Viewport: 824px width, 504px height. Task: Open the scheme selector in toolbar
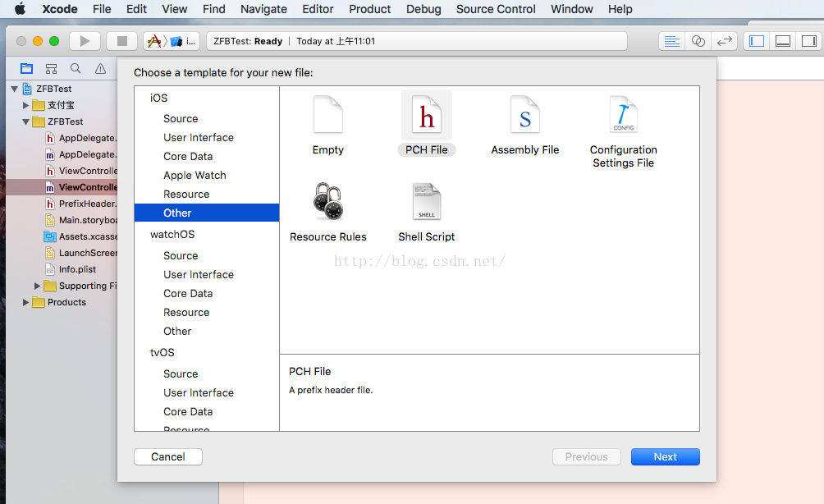point(172,41)
